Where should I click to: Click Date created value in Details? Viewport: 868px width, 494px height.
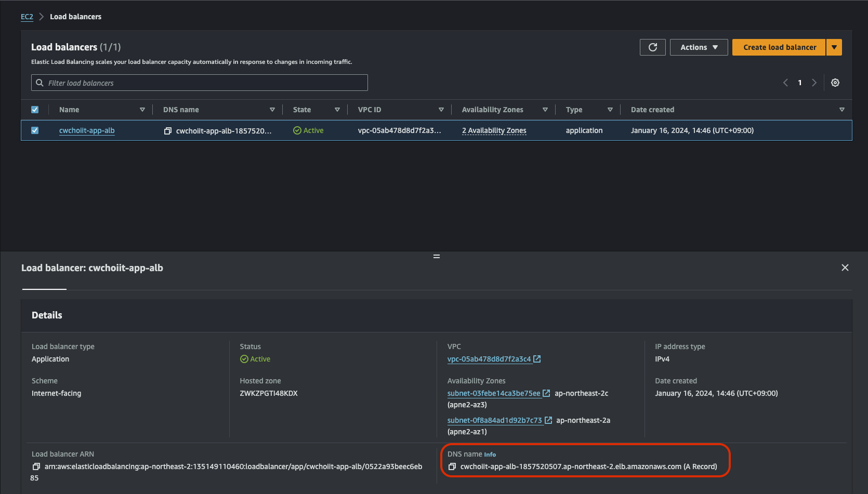(716, 393)
